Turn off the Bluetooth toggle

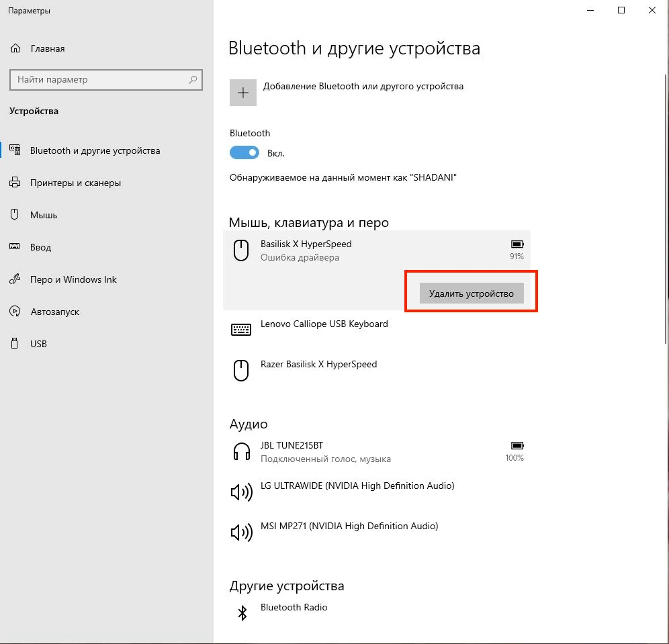pyautogui.click(x=244, y=152)
